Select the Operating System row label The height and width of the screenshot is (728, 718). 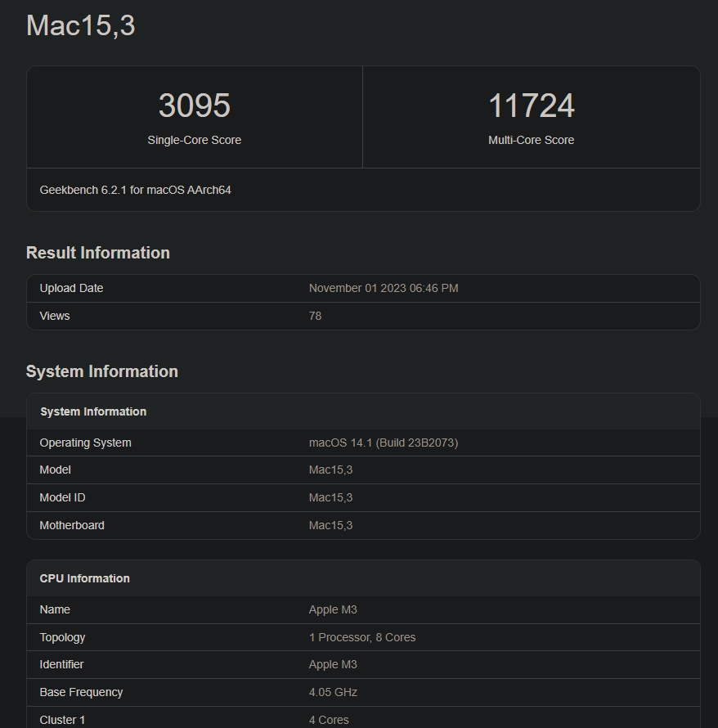click(x=85, y=443)
